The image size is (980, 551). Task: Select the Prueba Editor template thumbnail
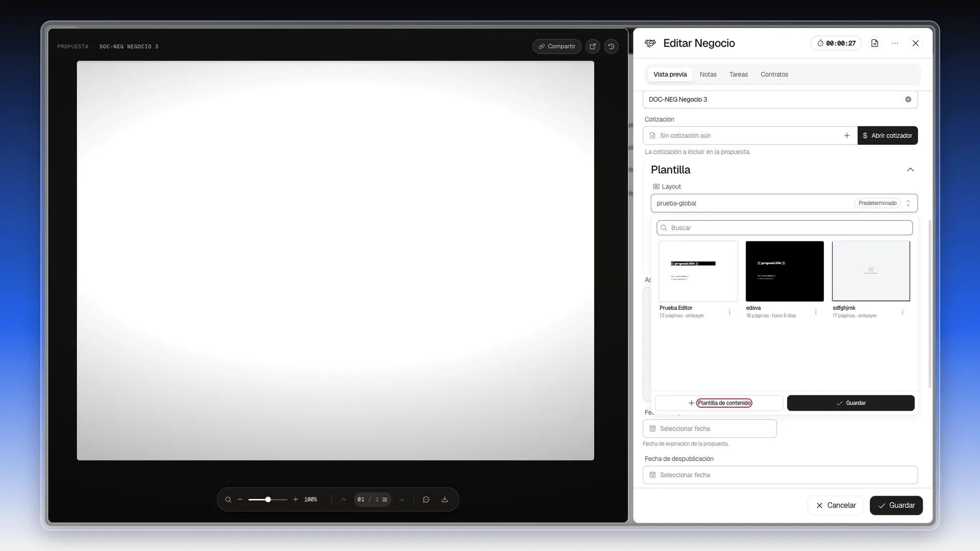698,271
